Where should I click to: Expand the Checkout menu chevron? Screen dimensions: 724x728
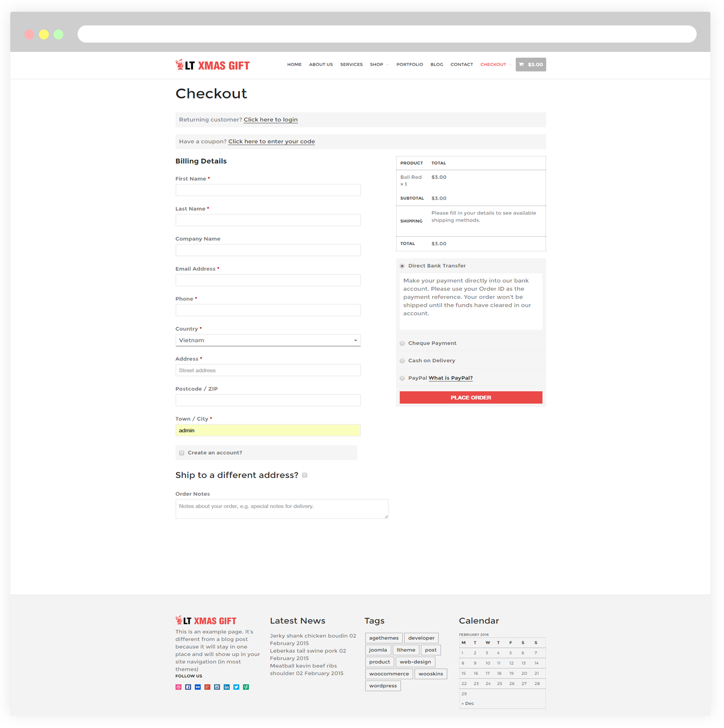pyautogui.click(x=510, y=65)
